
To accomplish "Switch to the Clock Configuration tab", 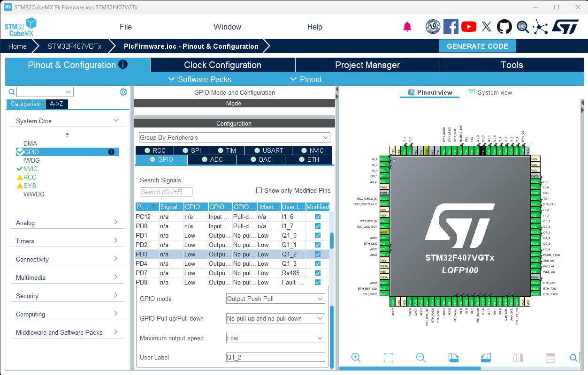I will [x=222, y=65].
